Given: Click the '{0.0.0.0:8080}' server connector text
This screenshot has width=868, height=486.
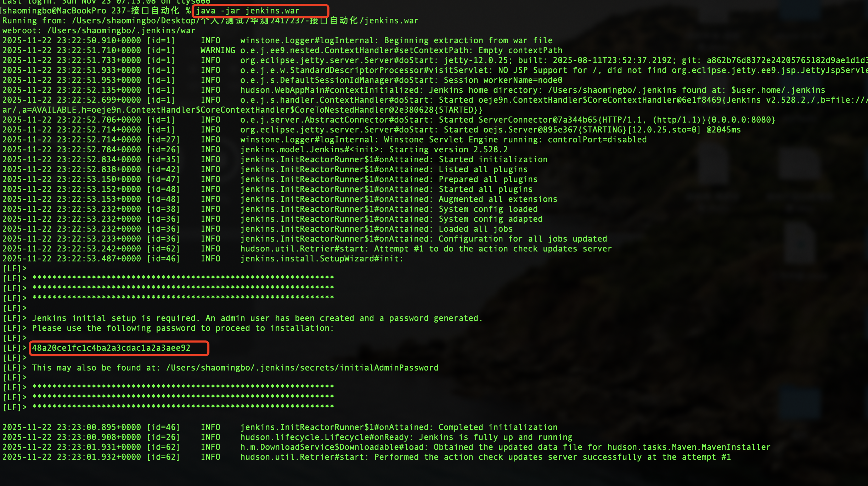Looking at the screenshot, I should pyautogui.click(x=741, y=120).
